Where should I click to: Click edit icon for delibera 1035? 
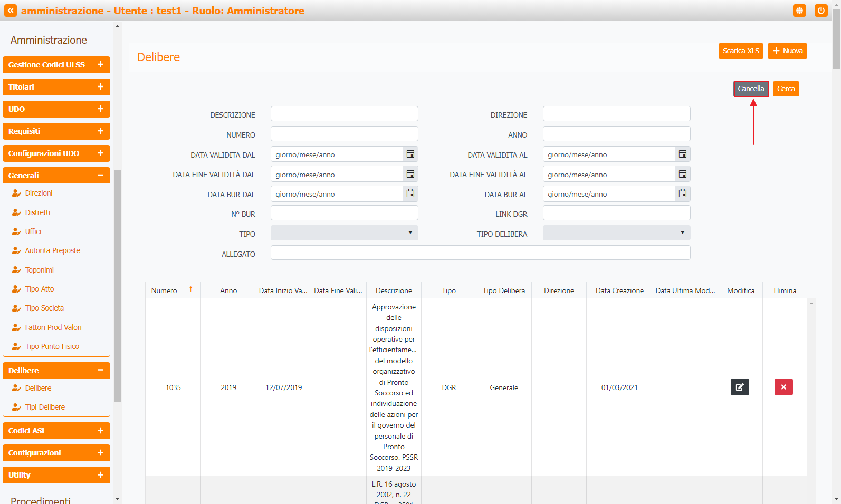tap(740, 387)
